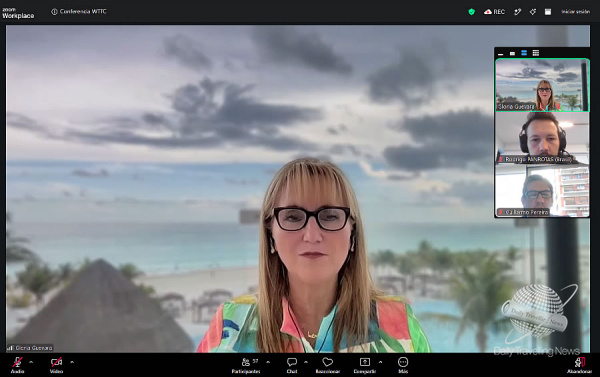Click the Gloria Guevara name label on main video
Image resolution: width=600 pixels, height=377 pixels.
click(x=30, y=348)
